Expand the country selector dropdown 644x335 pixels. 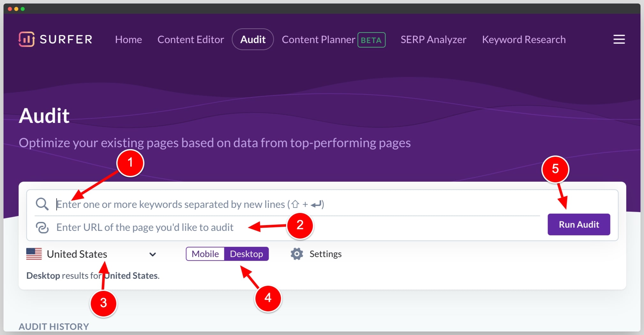coord(153,254)
